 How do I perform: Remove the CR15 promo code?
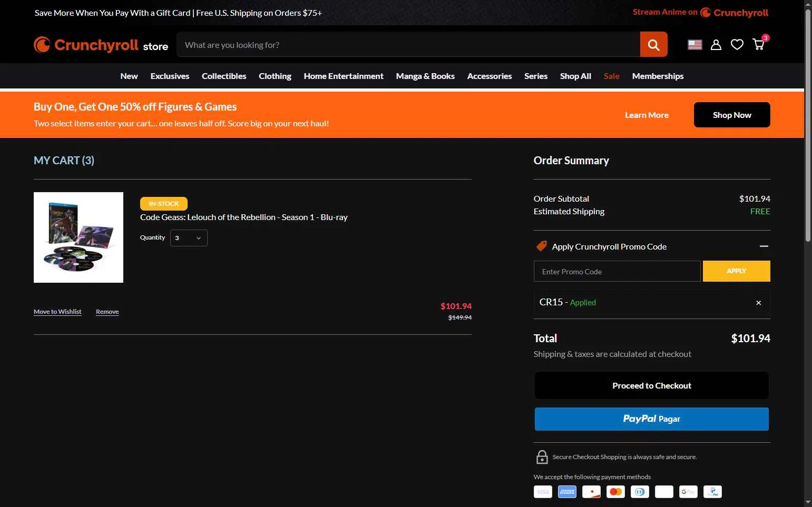point(758,303)
